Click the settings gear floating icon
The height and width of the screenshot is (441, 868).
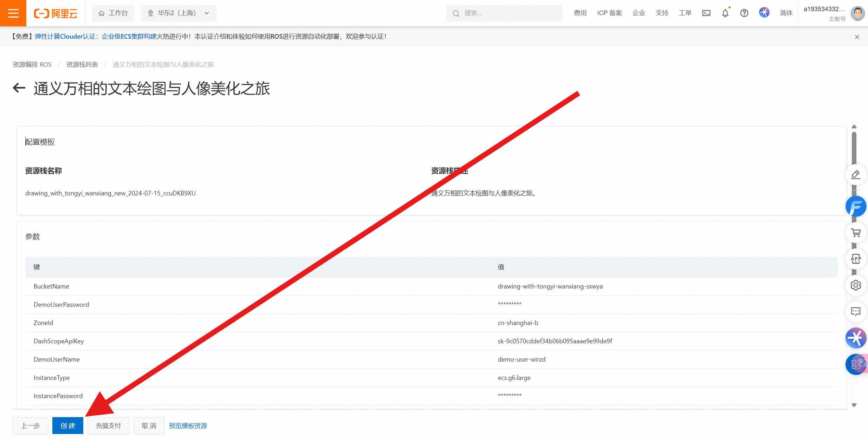[x=856, y=285]
